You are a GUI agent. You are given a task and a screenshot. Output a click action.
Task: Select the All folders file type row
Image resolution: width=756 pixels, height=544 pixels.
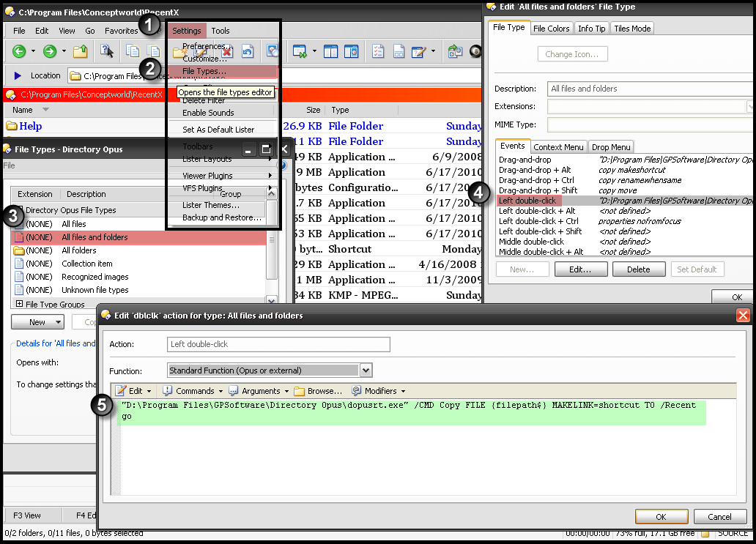point(138,250)
